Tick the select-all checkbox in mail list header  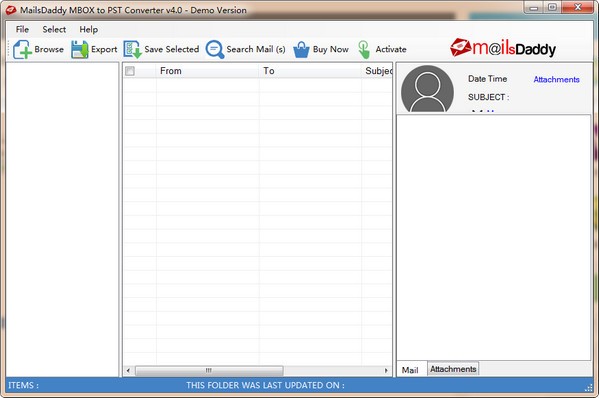pyautogui.click(x=130, y=71)
